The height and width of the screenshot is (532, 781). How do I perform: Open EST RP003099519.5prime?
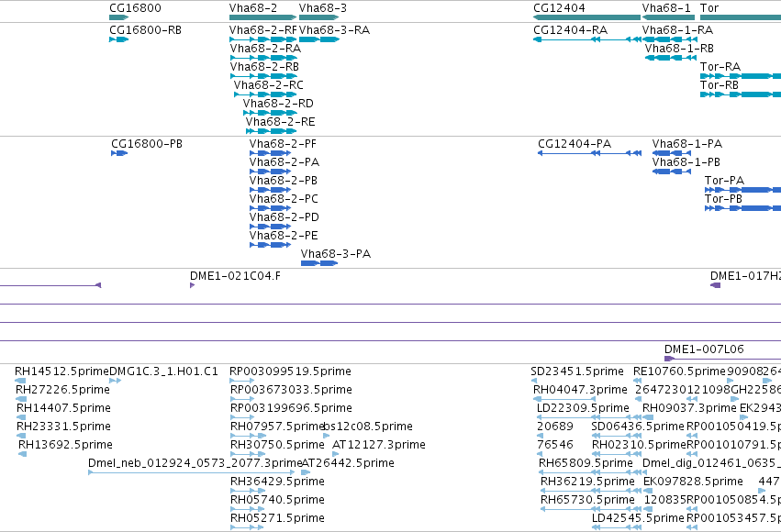290,371
